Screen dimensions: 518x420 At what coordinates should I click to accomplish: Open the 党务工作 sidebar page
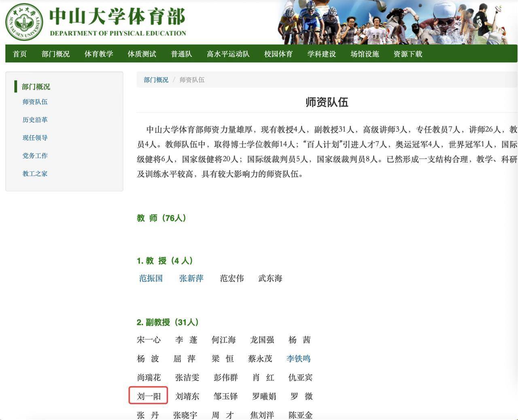(35, 155)
